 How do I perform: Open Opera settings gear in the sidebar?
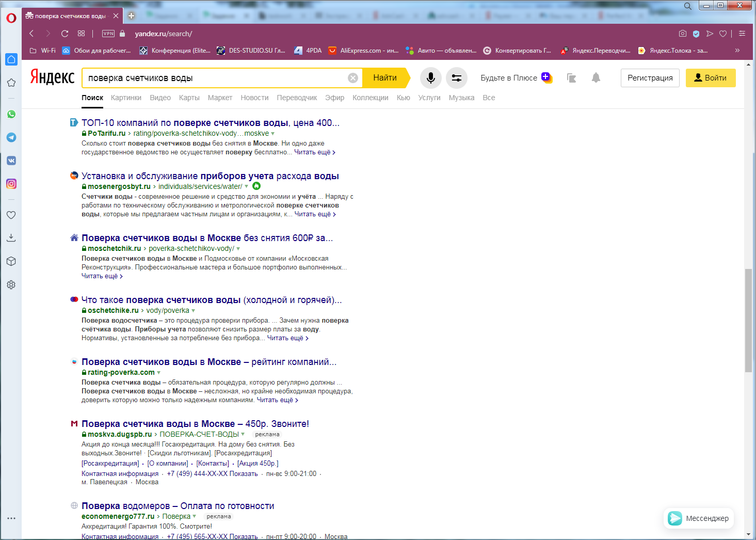11,285
